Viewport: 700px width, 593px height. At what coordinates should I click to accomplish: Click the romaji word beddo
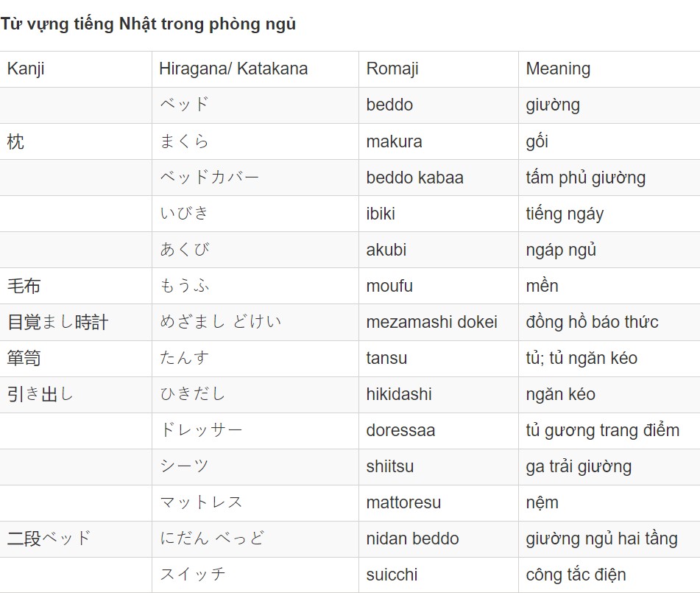(x=389, y=105)
